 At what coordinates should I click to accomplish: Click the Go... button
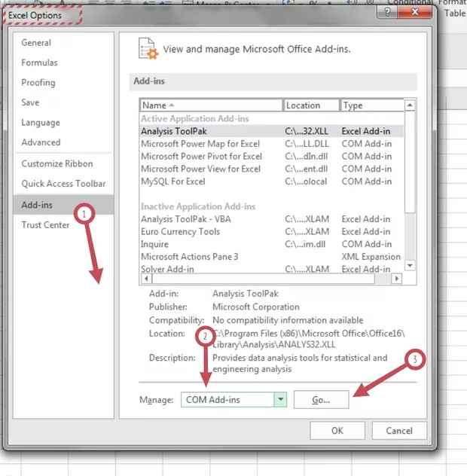(x=321, y=400)
